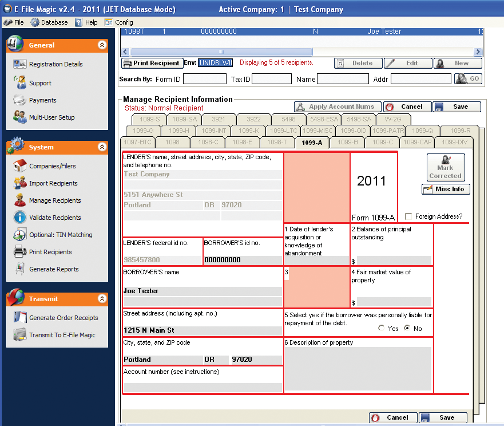This screenshot has height=426, width=504.
Task: Check the Foreign Address checkbox
Action: coord(408,216)
